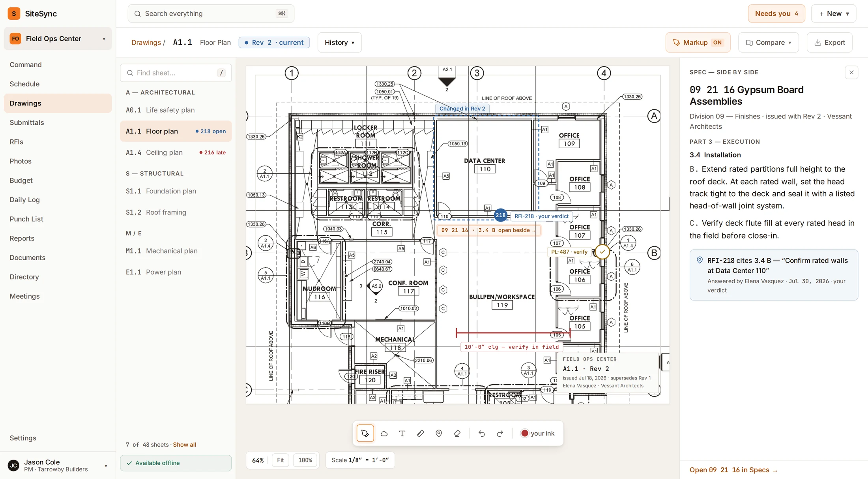Open sheet M1.1 Mechanical plan
Image resolution: width=868 pixels, height=479 pixels.
tap(176, 251)
